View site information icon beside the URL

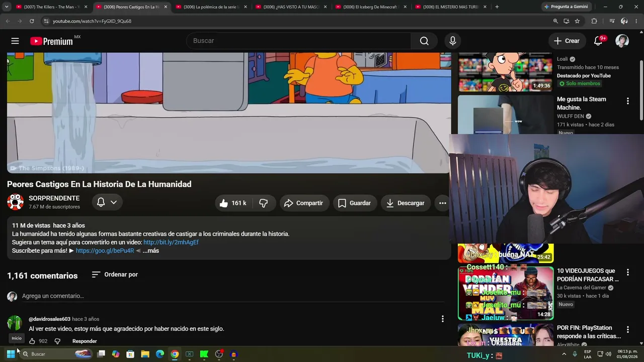coord(46,21)
